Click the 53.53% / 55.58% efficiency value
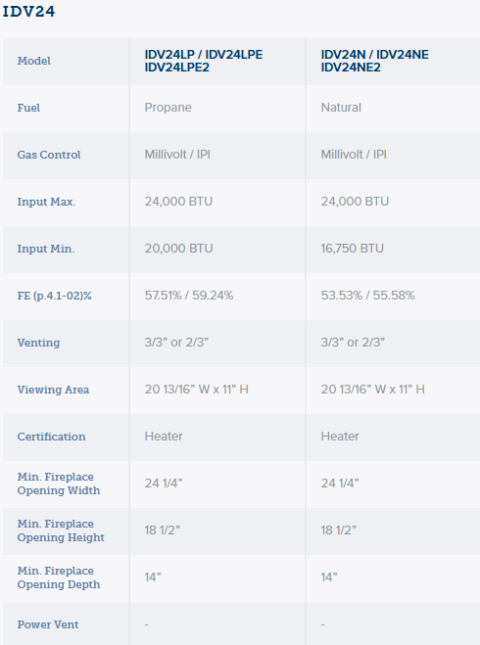 click(368, 295)
